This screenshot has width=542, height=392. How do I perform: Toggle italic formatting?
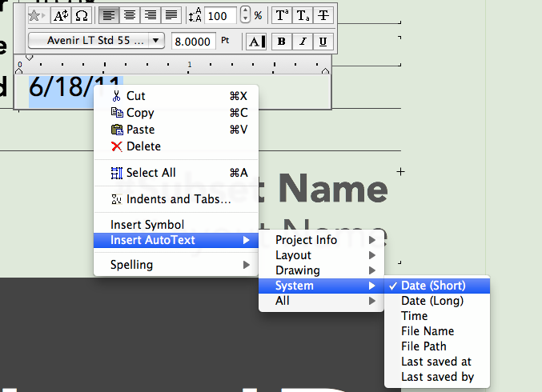303,42
